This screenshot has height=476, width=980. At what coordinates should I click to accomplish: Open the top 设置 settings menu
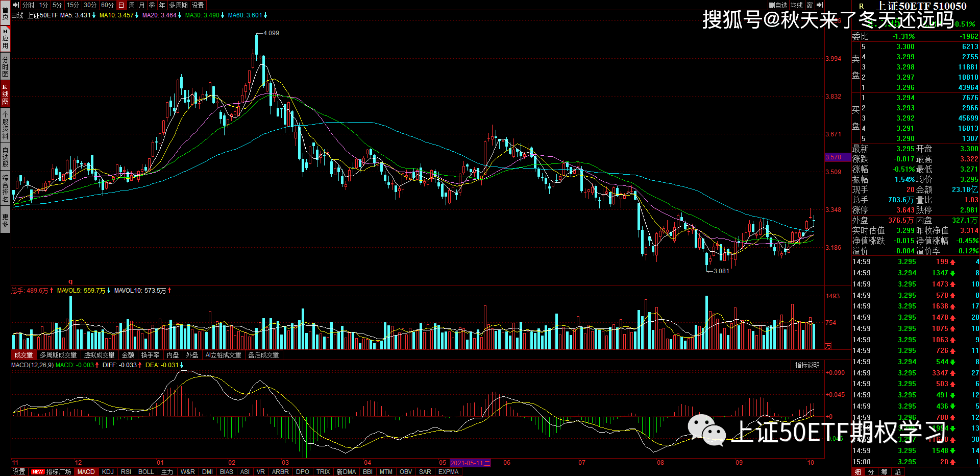tap(198, 5)
